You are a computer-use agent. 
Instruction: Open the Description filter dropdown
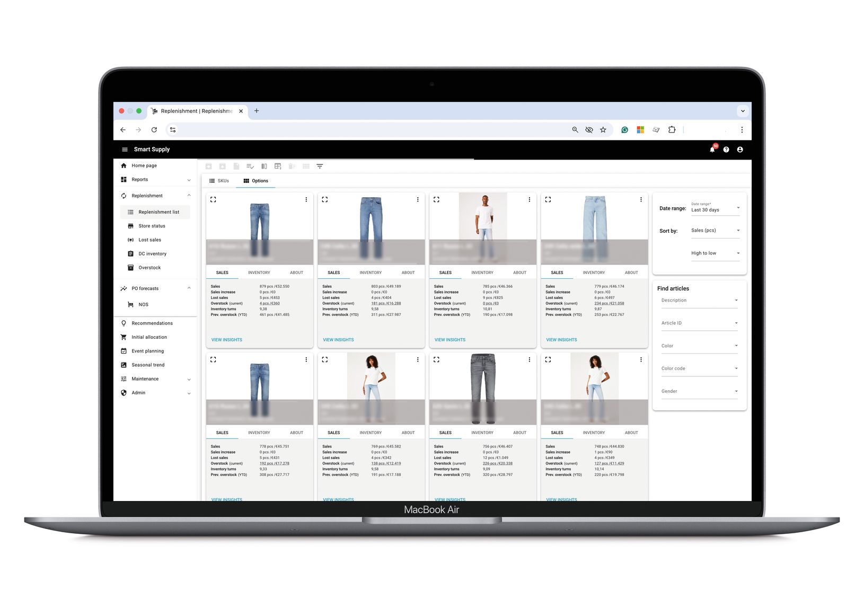coord(699,301)
